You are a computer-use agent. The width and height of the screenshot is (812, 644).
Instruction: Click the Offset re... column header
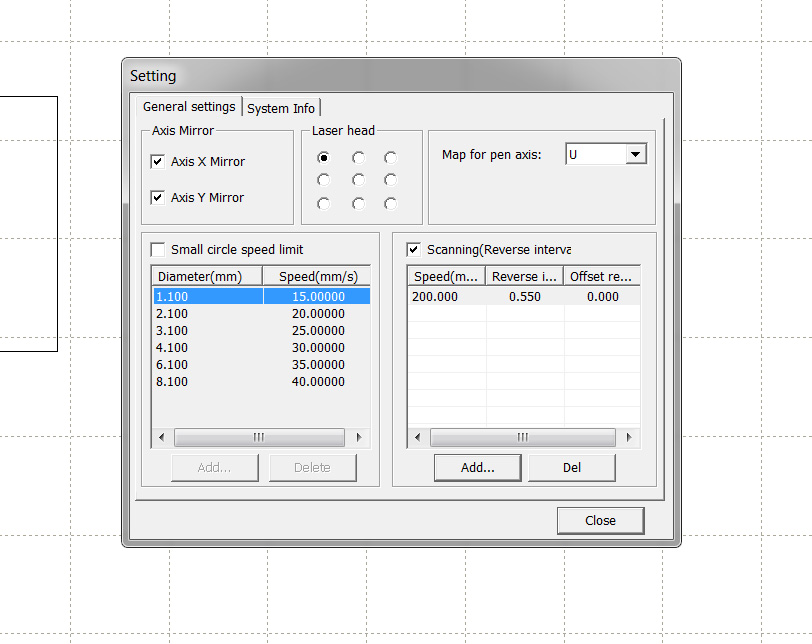tap(602, 276)
